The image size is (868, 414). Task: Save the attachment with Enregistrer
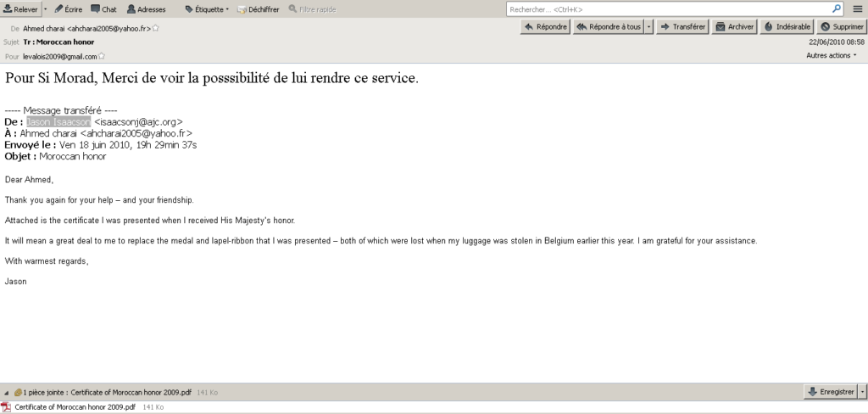click(x=831, y=392)
